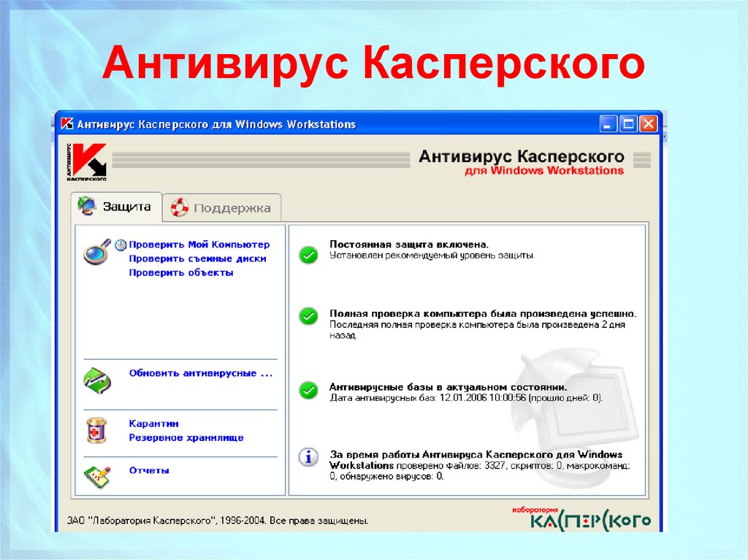Click the magnifier scan icon
Image resolution: width=748 pixels, height=560 pixels.
(x=97, y=252)
